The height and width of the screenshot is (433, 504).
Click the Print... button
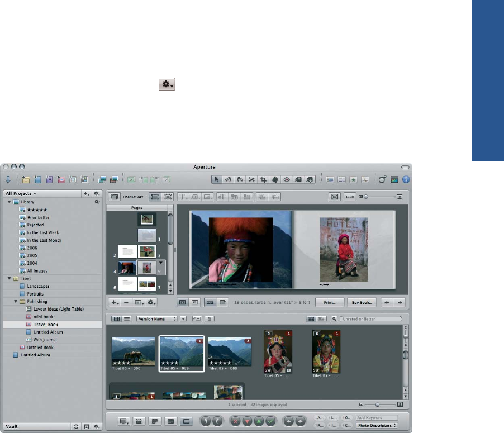[x=329, y=302]
